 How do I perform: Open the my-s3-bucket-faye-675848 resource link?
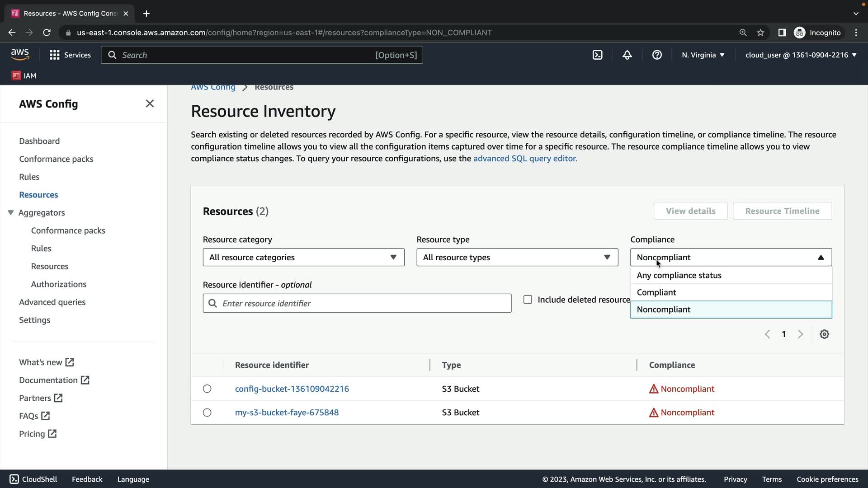click(287, 413)
